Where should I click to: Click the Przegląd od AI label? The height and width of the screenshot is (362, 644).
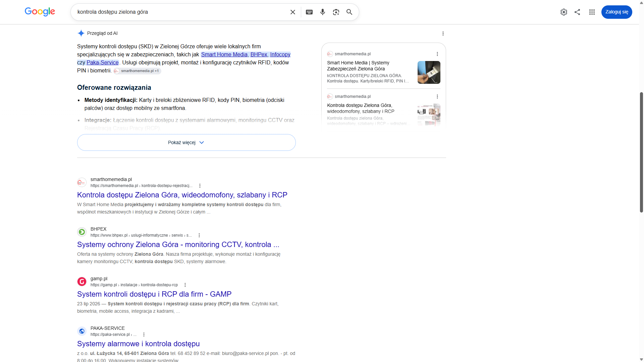pos(102,33)
